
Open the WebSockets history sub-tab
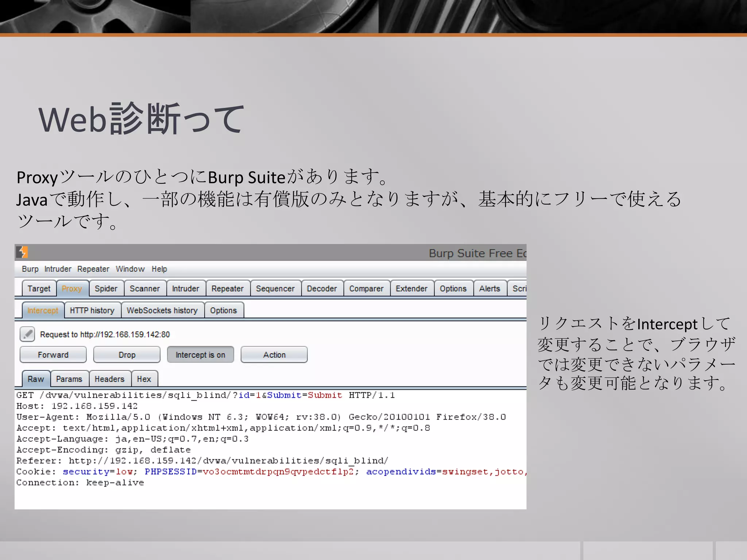pyautogui.click(x=162, y=310)
